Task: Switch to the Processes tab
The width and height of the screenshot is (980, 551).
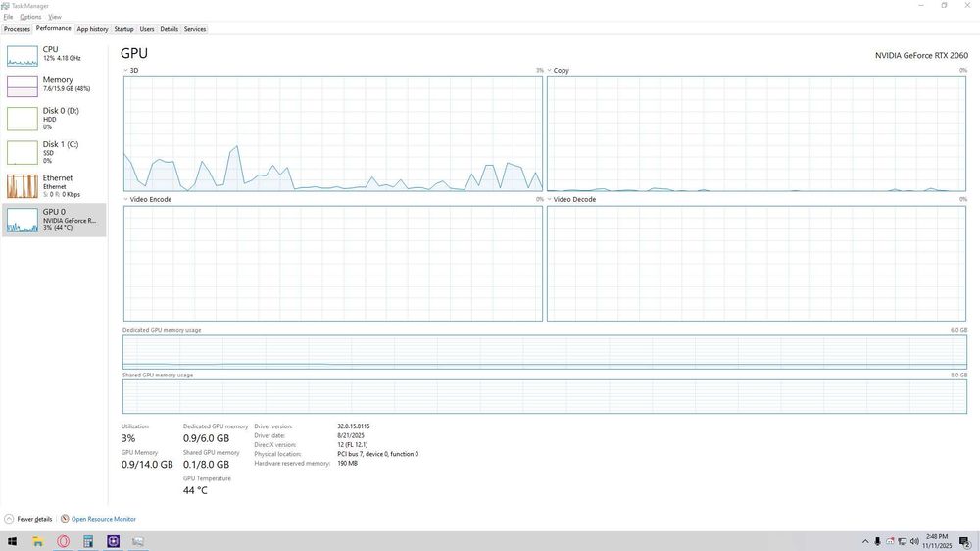Action: [17, 29]
